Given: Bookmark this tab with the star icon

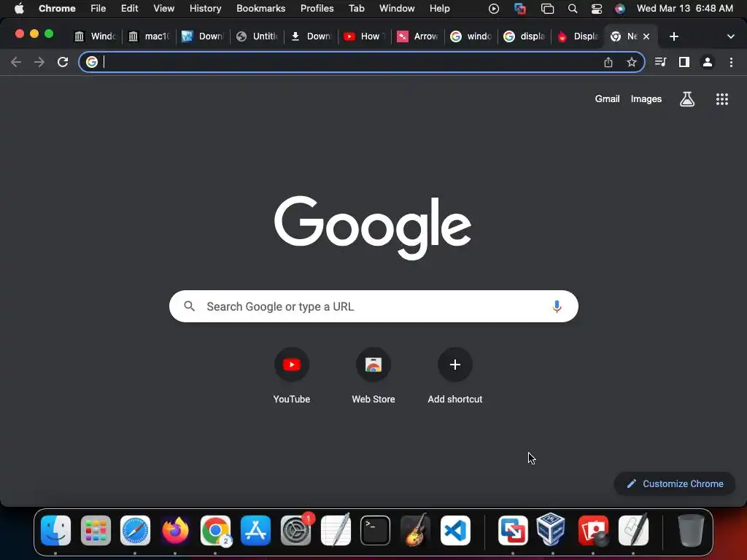Looking at the screenshot, I should [x=632, y=62].
